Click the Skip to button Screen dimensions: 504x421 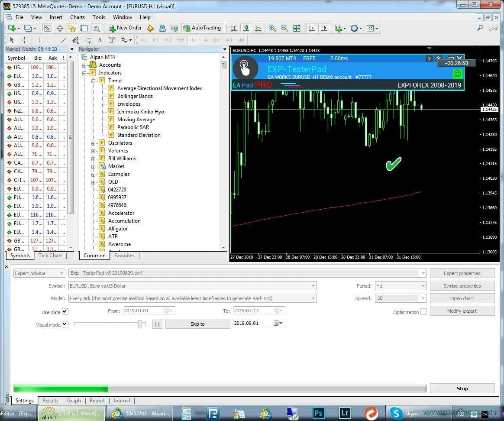click(197, 324)
